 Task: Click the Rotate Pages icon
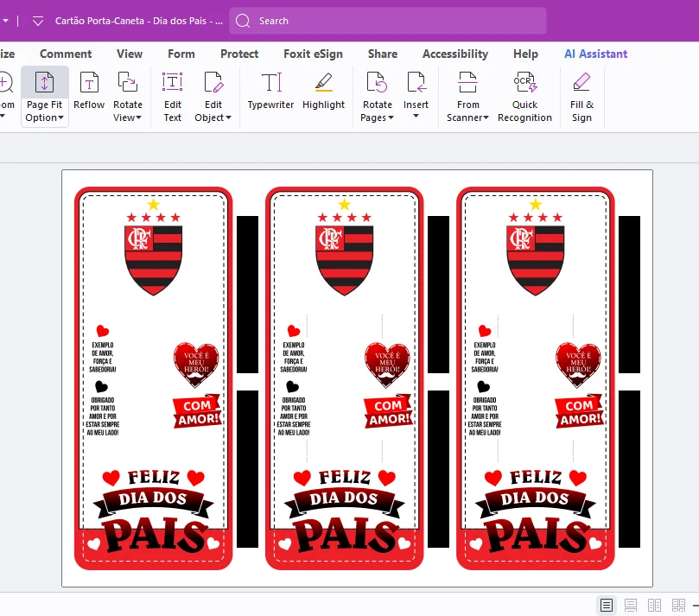(377, 82)
